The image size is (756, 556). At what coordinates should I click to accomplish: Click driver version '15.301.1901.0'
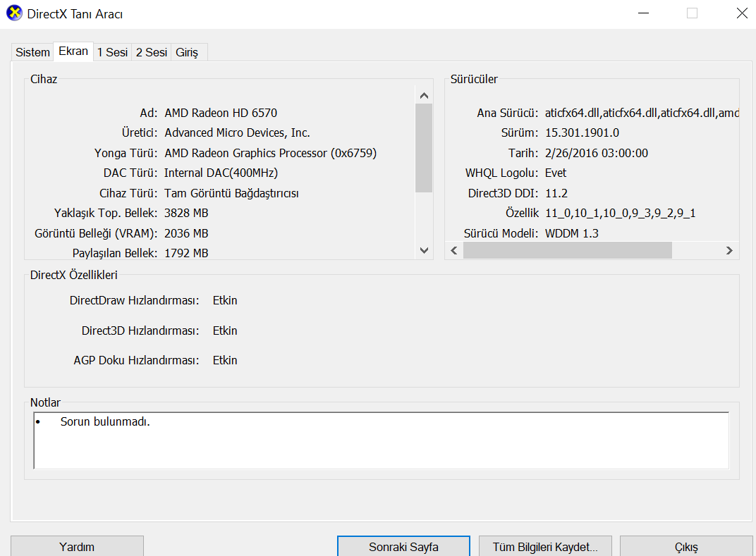click(x=582, y=132)
